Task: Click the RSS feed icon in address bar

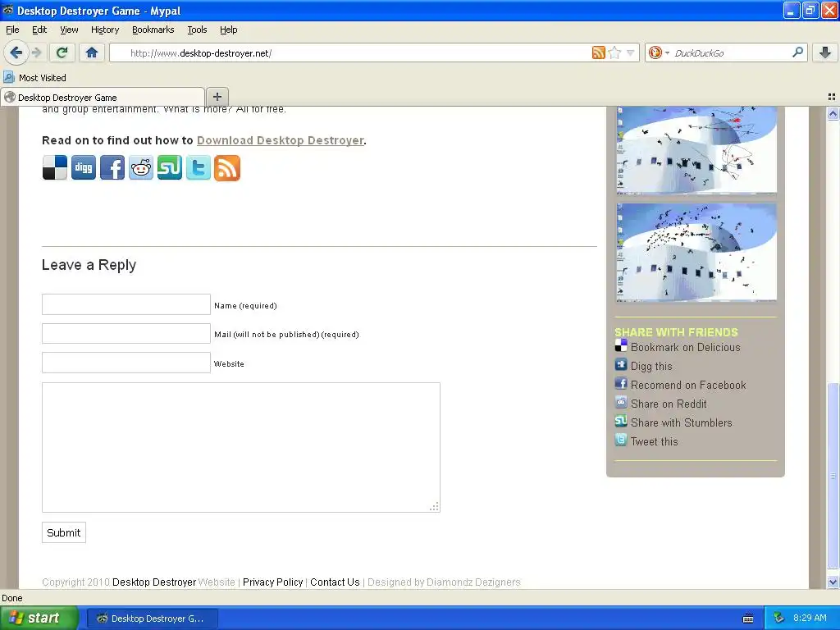Action: tap(598, 52)
